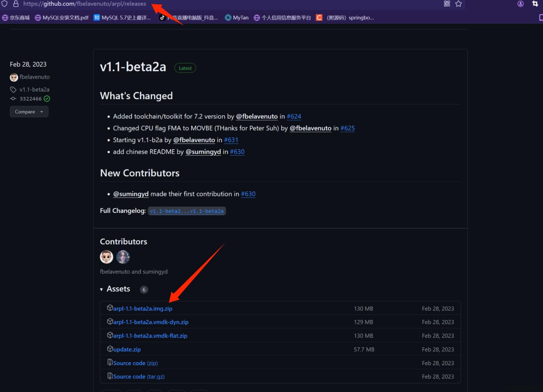Open @fbelavenuto mention on Starting v1.1-b2a line
This screenshot has height=392, width=543.
[x=194, y=140]
